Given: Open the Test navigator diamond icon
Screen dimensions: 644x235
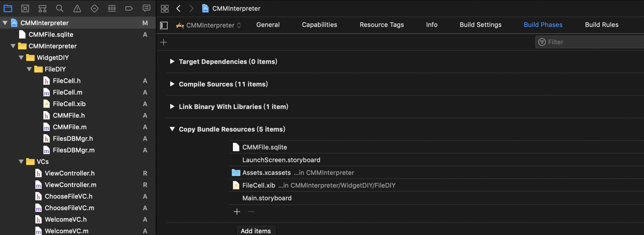Looking at the screenshot, I should point(94,8).
